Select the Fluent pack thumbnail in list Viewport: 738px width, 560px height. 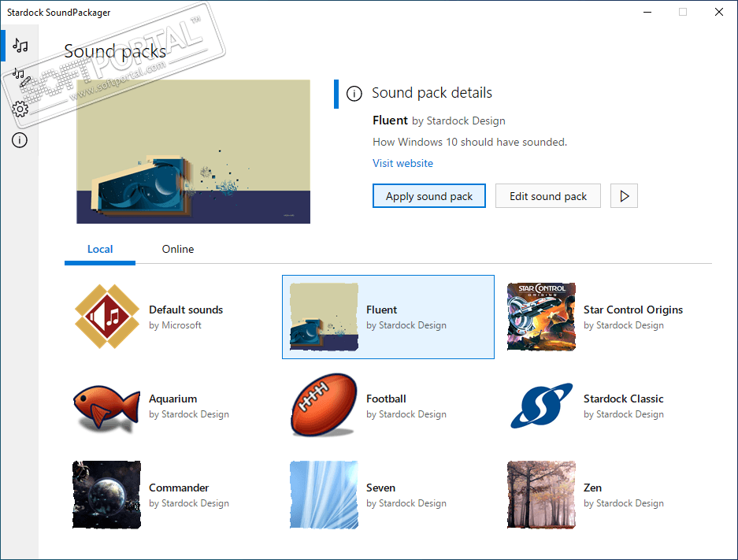coord(324,317)
